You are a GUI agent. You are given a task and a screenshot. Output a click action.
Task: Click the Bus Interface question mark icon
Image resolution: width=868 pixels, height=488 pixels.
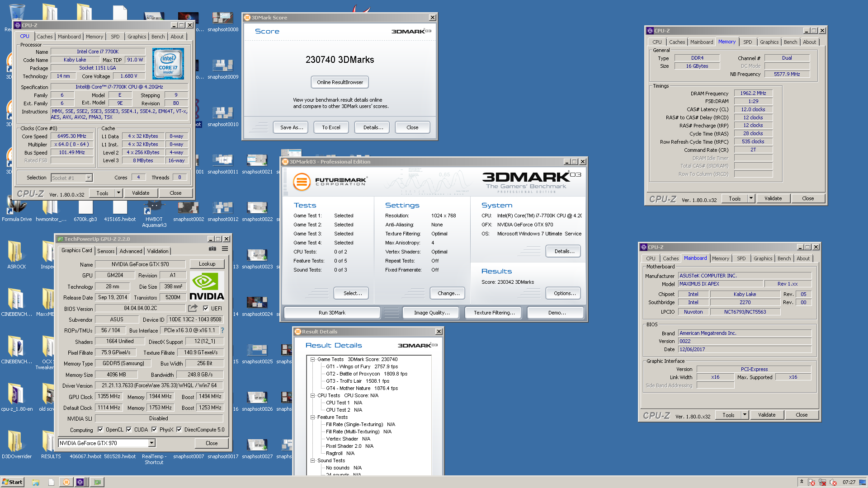(x=222, y=330)
